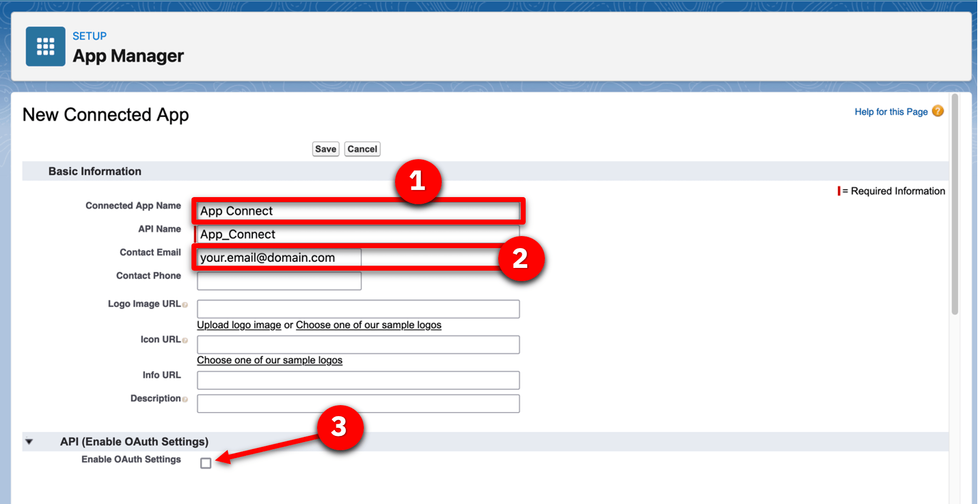This screenshot has height=504, width=980.
Task: Click the SETUP breadcrumb label
Action: pos(89,36)
